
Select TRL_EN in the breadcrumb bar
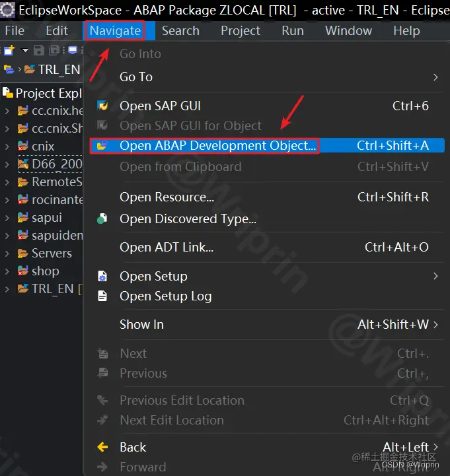pos(59,69)
